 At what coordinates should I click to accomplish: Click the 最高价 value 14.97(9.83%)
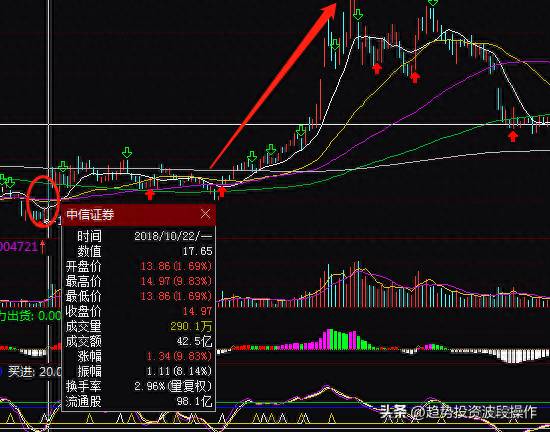[176, 281]
